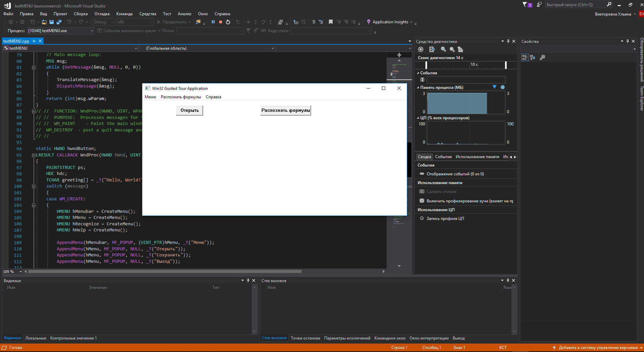The image size is (644, 352).
Task: Toggle bookmark on the current line
Action: pos(331,22)
